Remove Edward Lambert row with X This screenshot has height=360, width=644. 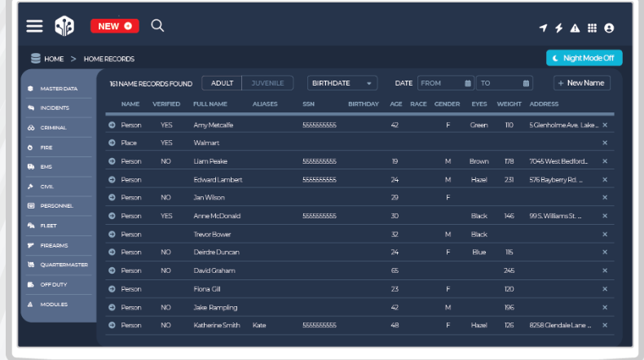[605, 180]
